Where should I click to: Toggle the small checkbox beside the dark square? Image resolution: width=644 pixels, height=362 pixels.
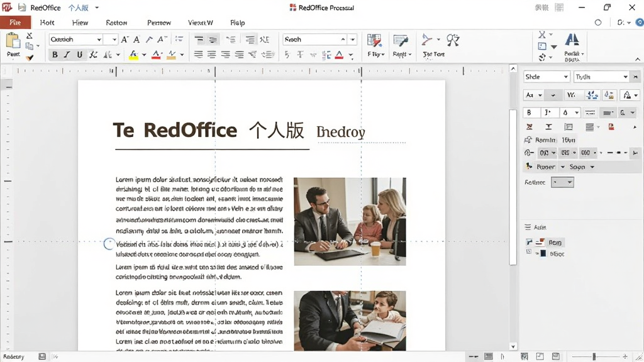(x=529, y=251)
